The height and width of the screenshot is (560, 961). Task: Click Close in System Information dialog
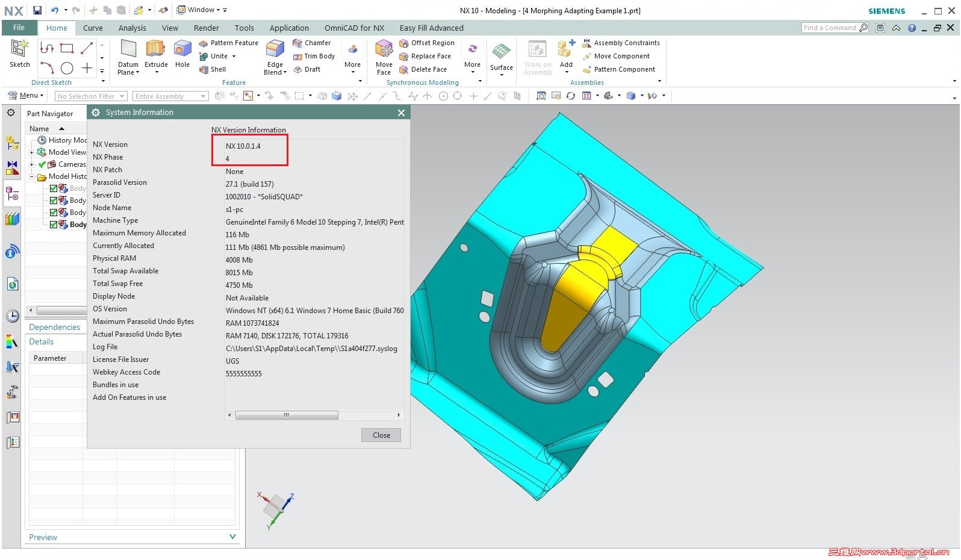pos(381,435)
